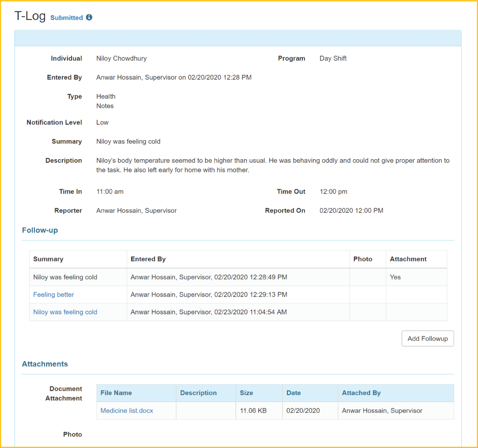Click the Photo label under Attachments
Viewport: 478px width, 448px height.
(x=72, y=434)
